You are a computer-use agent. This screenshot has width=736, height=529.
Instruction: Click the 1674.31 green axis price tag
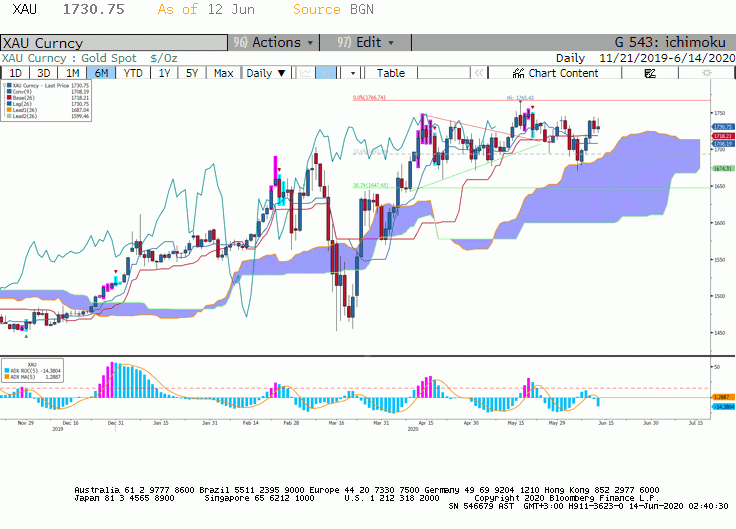click(723, 168)
